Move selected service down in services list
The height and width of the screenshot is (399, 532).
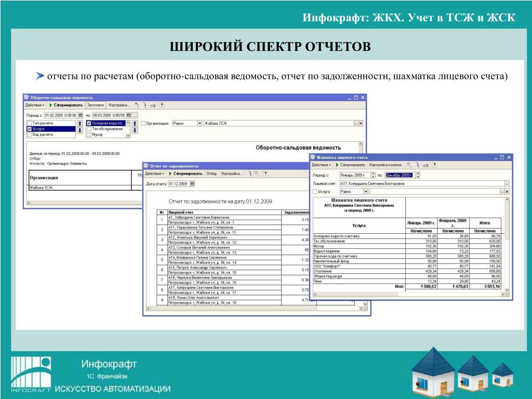click(x=135, y=130)
